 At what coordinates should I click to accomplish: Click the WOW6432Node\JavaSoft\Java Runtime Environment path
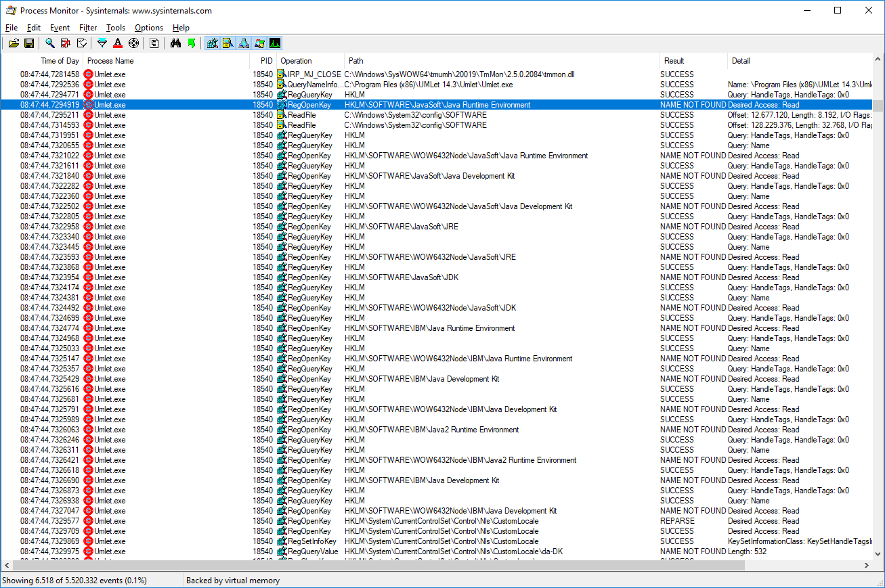pyautogui.click(x=466, y=156)
